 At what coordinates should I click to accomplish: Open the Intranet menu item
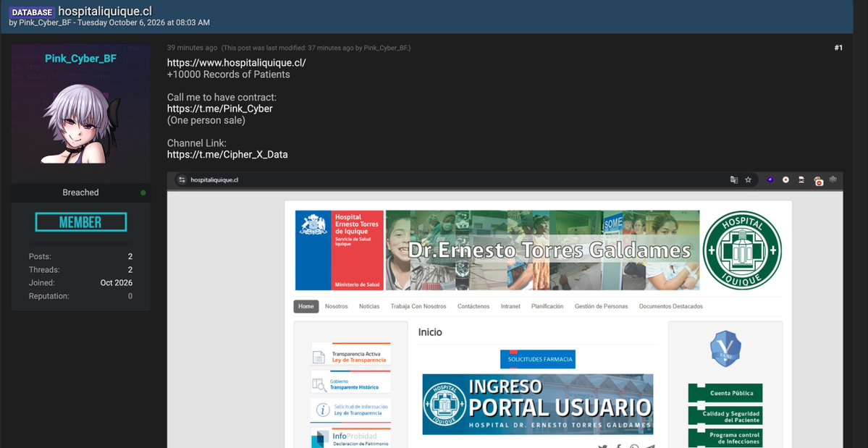tap(510, 306)
